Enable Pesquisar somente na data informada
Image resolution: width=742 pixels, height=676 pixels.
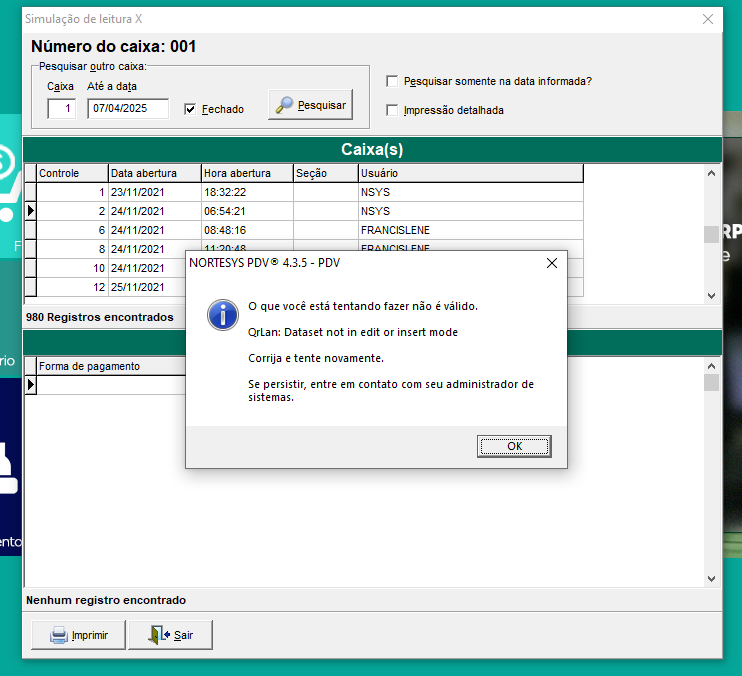point(393,81)
